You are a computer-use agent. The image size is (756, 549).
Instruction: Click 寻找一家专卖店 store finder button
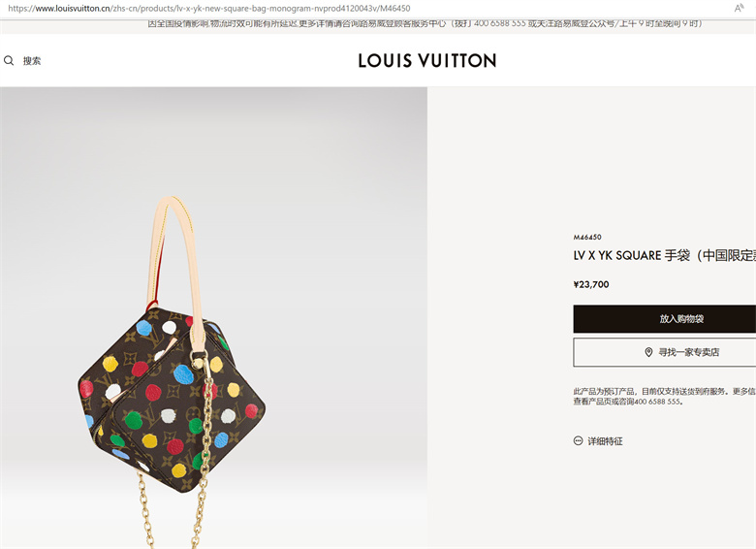point(664,352)
